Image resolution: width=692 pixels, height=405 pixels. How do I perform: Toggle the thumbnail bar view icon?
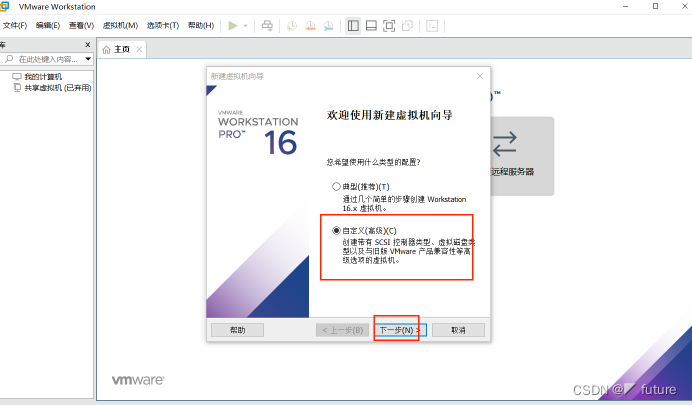pyautogui.click(x=371, y=26)
